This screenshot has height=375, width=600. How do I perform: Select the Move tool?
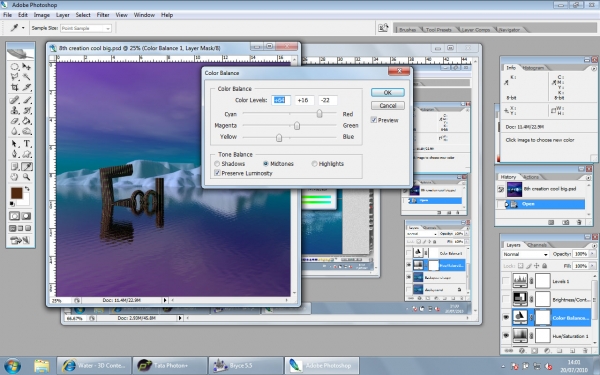pyautogui.click(x=26, y=67)
